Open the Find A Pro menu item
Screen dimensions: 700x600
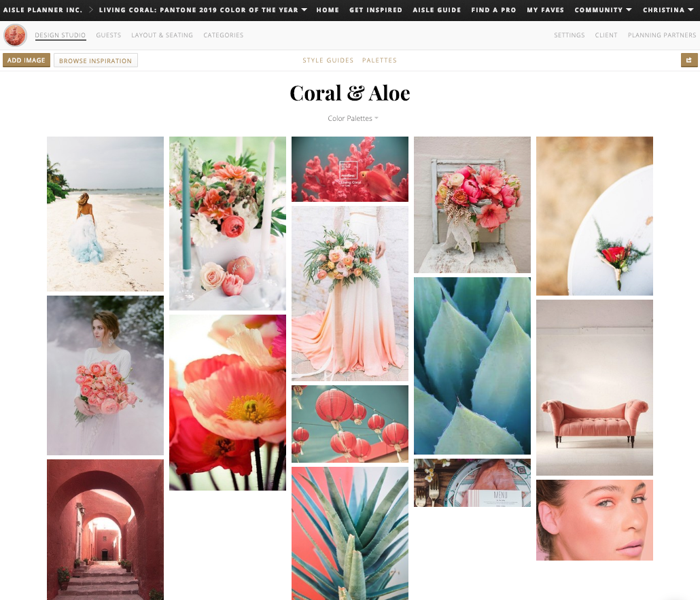point(493,10)
